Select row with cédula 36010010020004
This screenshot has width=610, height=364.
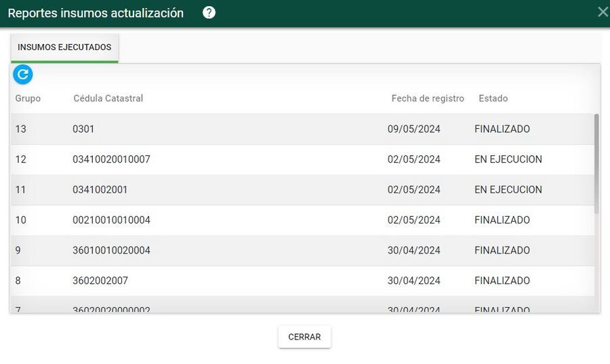pyautogui.click(x=302, y=250)
